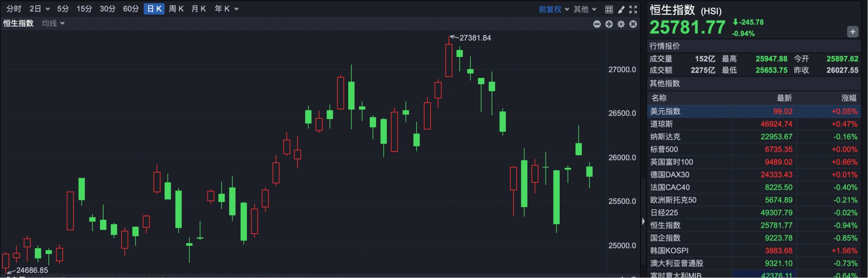Expand the chart to fullscreen
868x278 pixels.
click(x=633, y=9)
